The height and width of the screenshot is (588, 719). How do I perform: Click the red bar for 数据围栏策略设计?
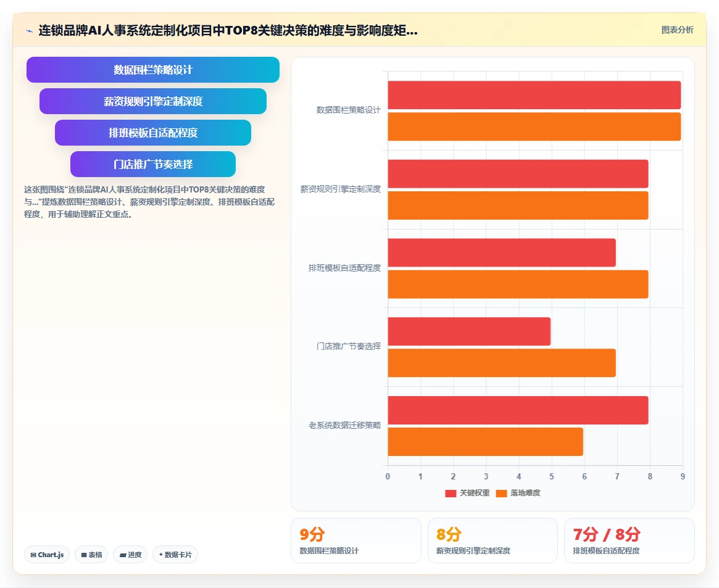534,96
